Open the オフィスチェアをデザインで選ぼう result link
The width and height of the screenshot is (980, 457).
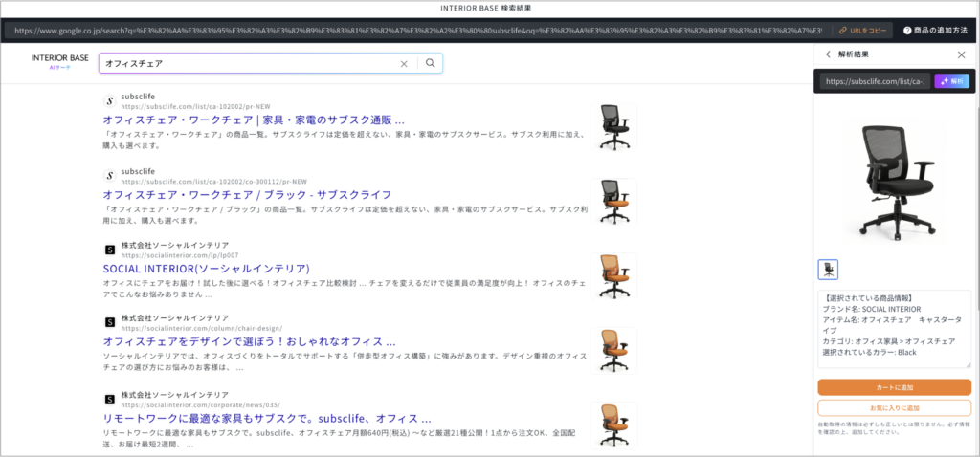[x=249, y=341]
